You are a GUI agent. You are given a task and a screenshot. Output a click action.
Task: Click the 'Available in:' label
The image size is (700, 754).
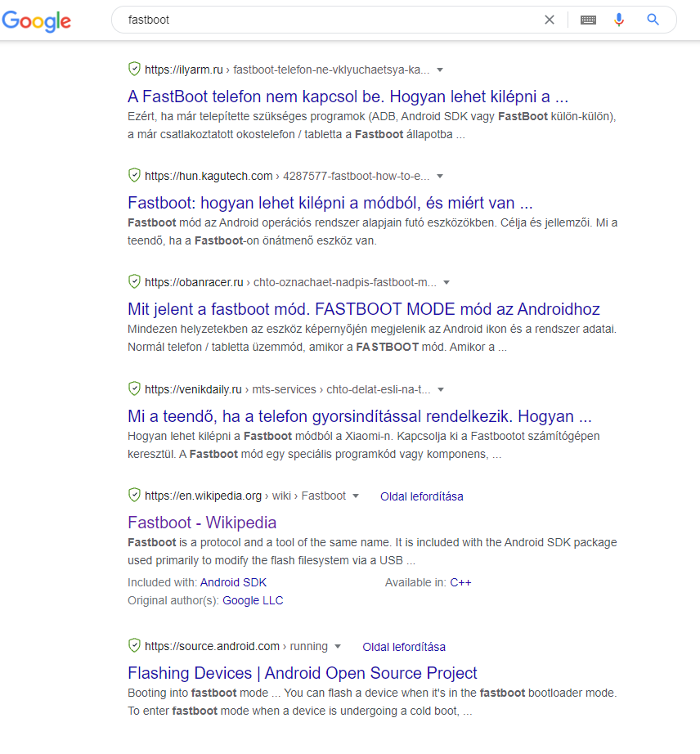(415, 583)
